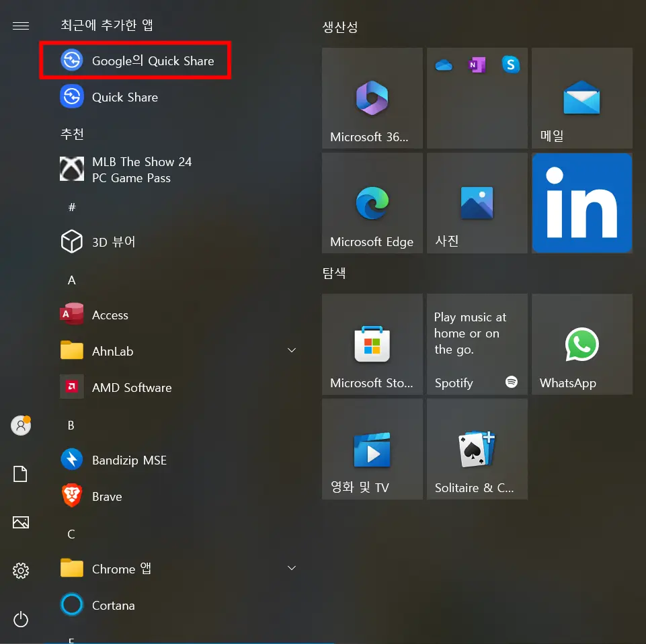Open the Microsoft Store tile
Viewport: 646px width, 644px height.
372,344
